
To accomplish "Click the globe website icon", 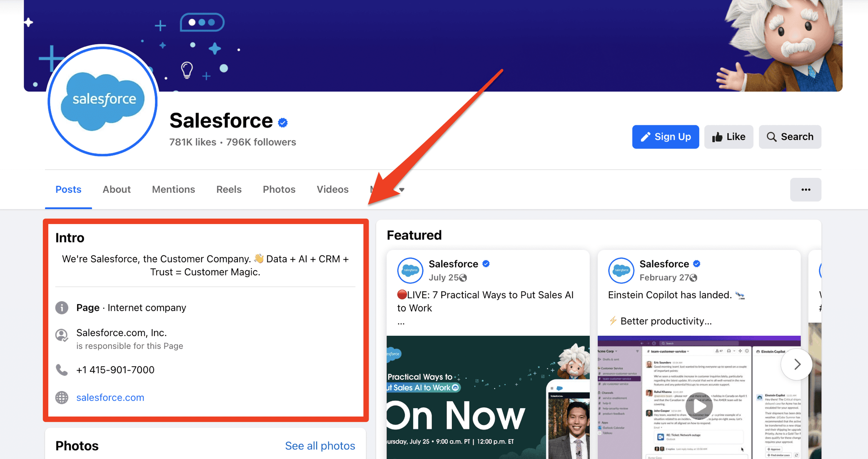I will 62,397.
